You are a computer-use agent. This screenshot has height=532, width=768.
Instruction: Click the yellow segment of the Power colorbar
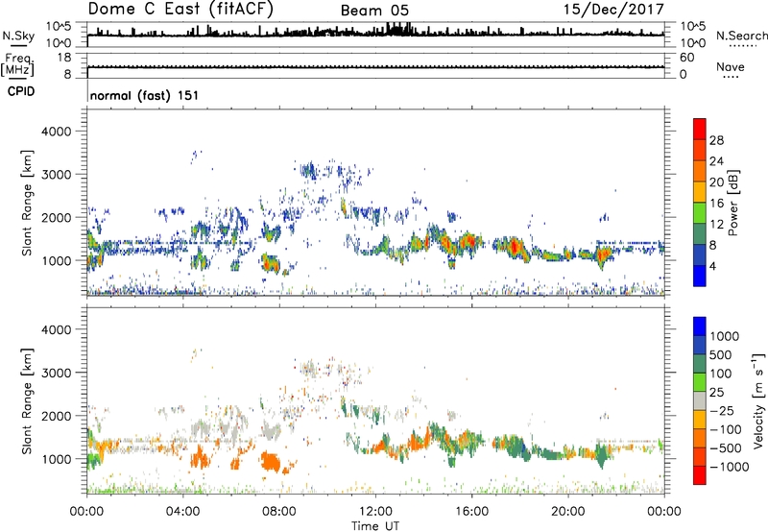pyautogui.click(x=700, y=192)
